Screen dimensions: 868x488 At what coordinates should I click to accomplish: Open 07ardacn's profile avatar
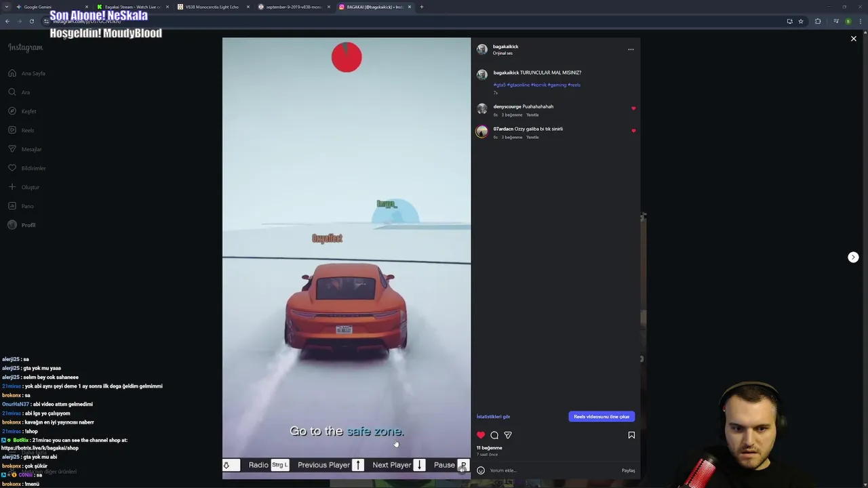(x=482, y=131)
